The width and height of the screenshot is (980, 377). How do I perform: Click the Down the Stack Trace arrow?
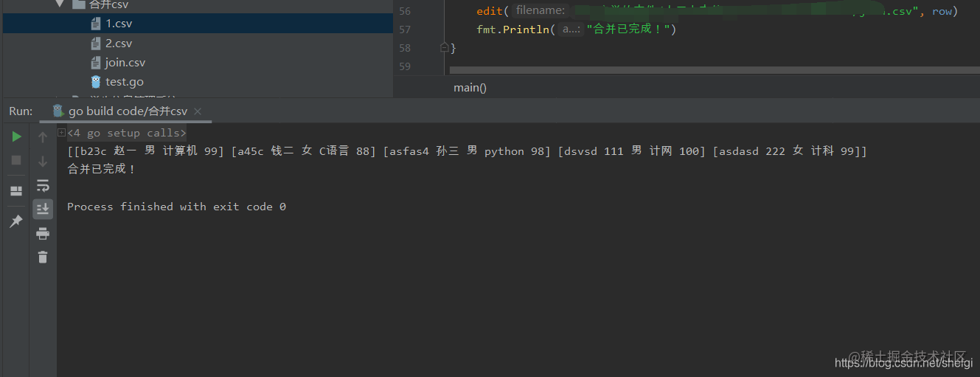[x=43, y=161]
